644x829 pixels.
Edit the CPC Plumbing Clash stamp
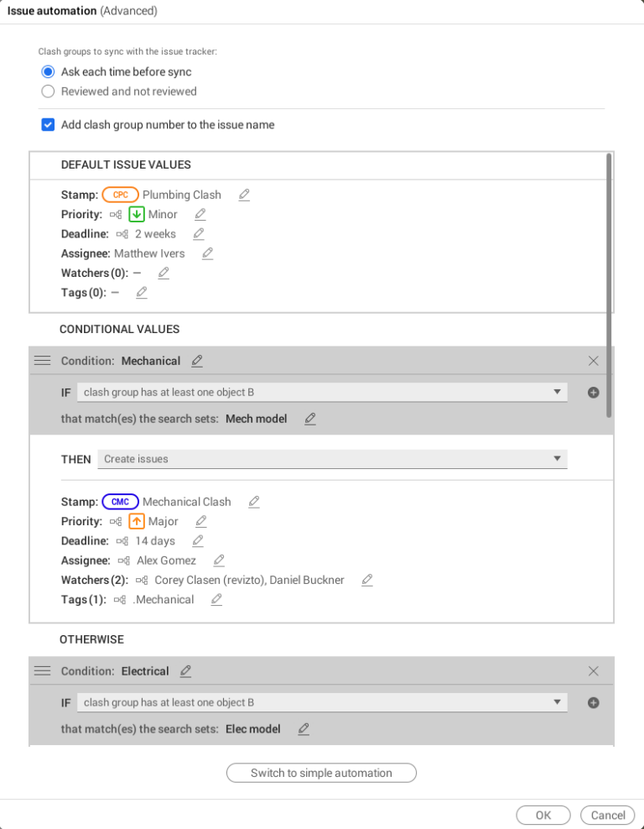[x=244, y=194]
